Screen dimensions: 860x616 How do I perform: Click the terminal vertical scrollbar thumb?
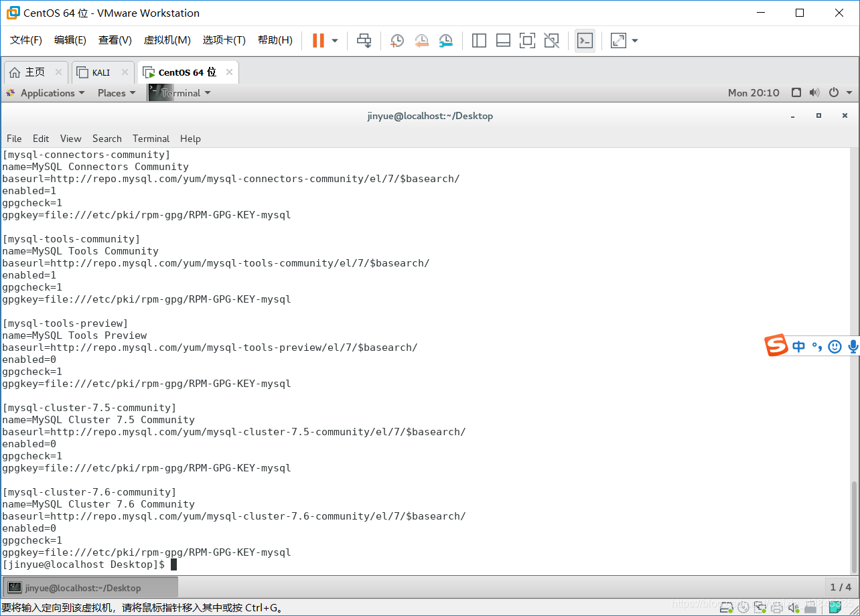(x=853, y=526)
